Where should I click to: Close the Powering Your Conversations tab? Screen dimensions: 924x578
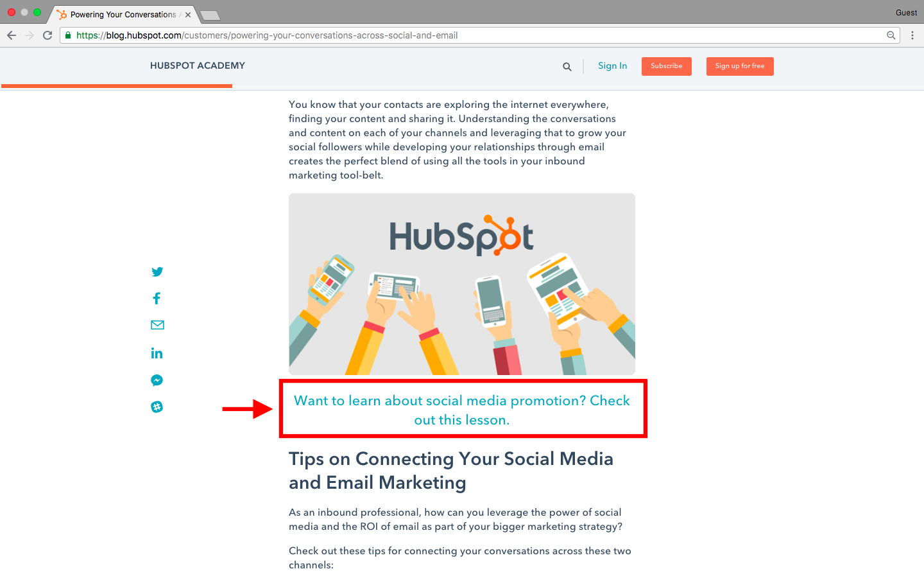click(x=188, y=15)
